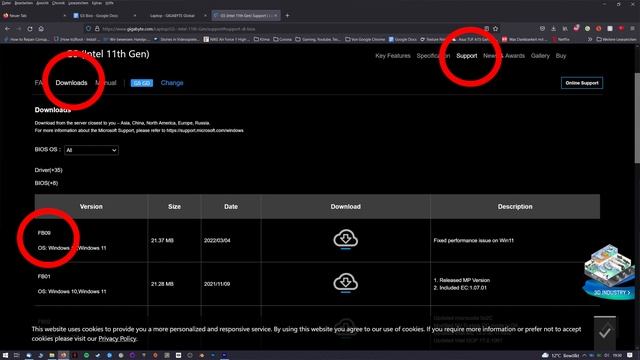Expand the Driver(+35) section
The image size is (640, 360).
(49, 170)
